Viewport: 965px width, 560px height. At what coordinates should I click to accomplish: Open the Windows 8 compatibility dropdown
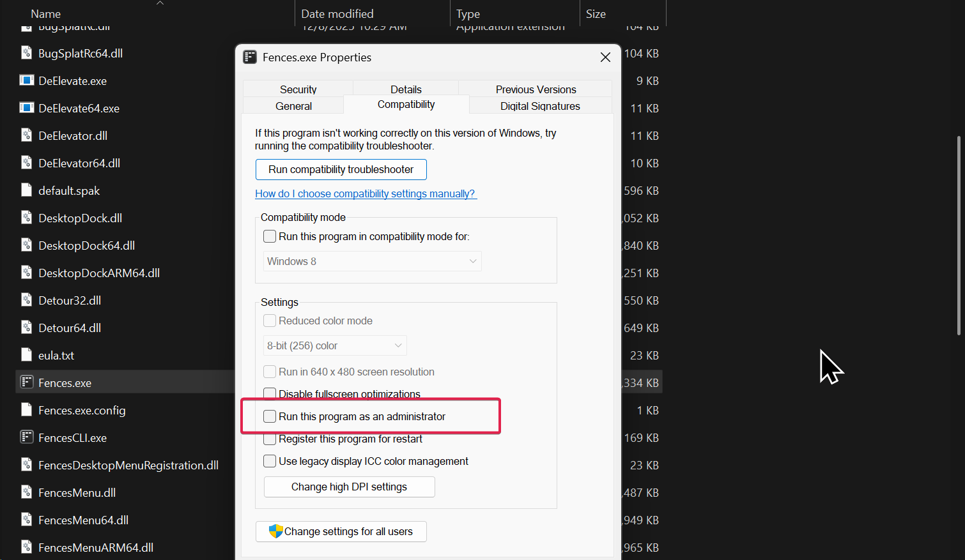(x=372, y=261)
